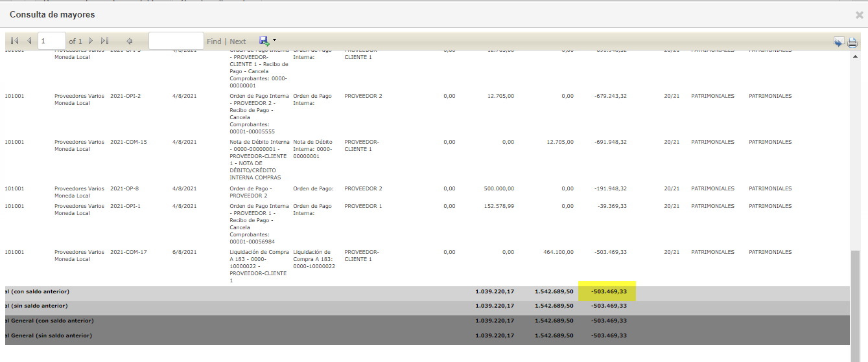Image resolution: width=868 pixels, height=362 pixels.
Task: Select voucher 2021-COM-17
Action: [128, 252]
